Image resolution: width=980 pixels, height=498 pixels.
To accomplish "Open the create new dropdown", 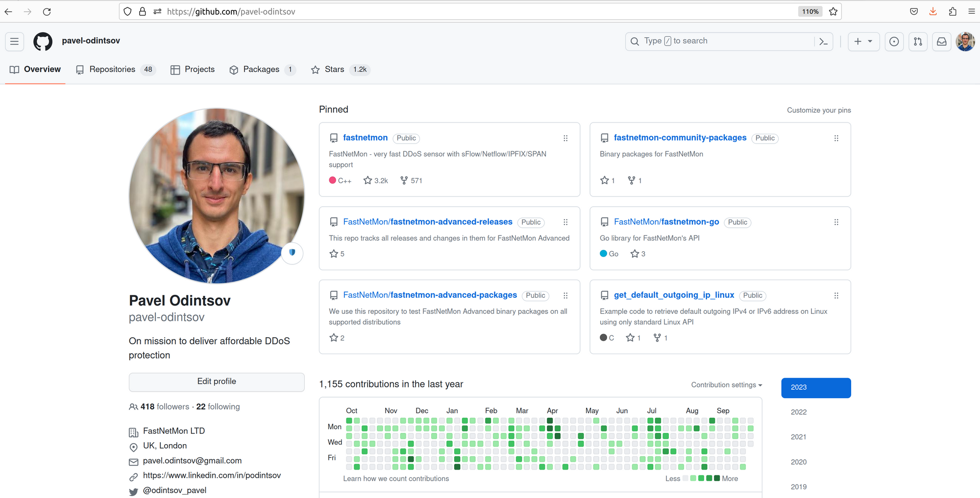I will 863,42.
